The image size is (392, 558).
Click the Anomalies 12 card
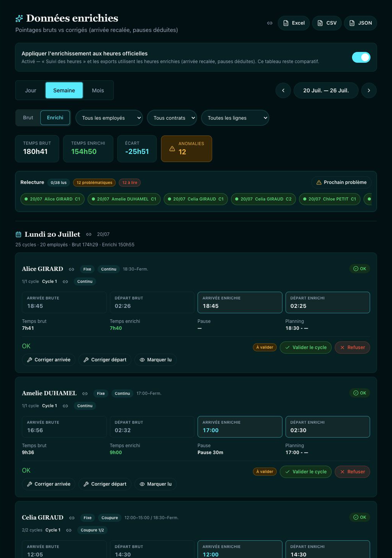[186, 149]
